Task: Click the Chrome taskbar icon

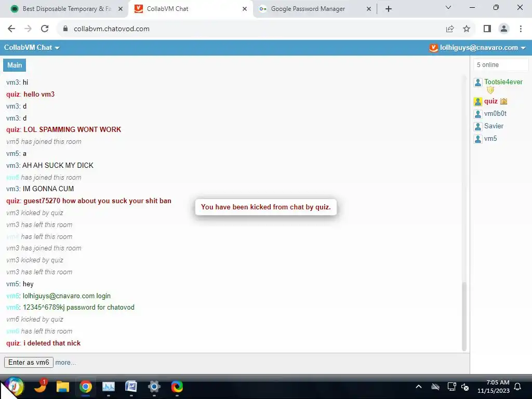Action: click(x=86, y=387)
